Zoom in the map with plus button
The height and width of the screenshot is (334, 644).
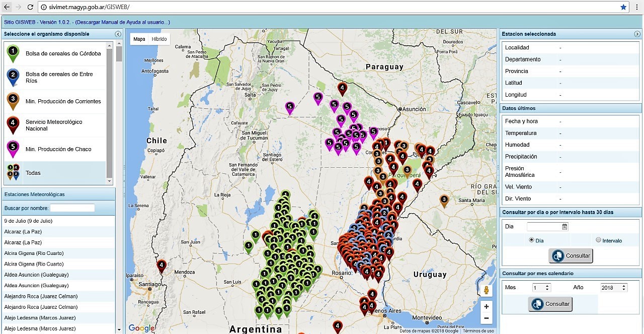click(486, 306)
